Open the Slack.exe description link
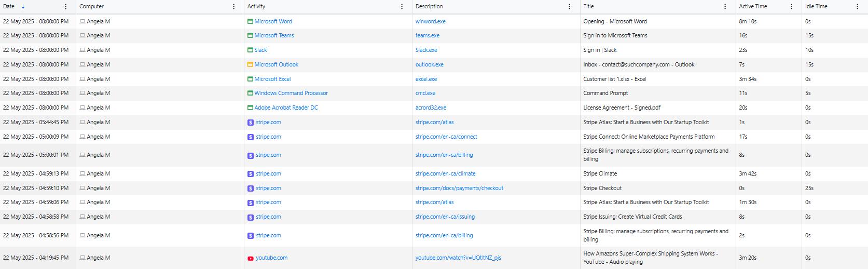 pos(426,50)
